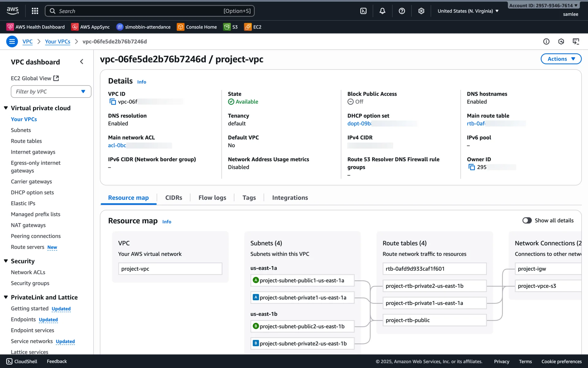Collapse the Virtual private cloud section
The height and width of the screenshot is (368, 588).
point(6,108)
